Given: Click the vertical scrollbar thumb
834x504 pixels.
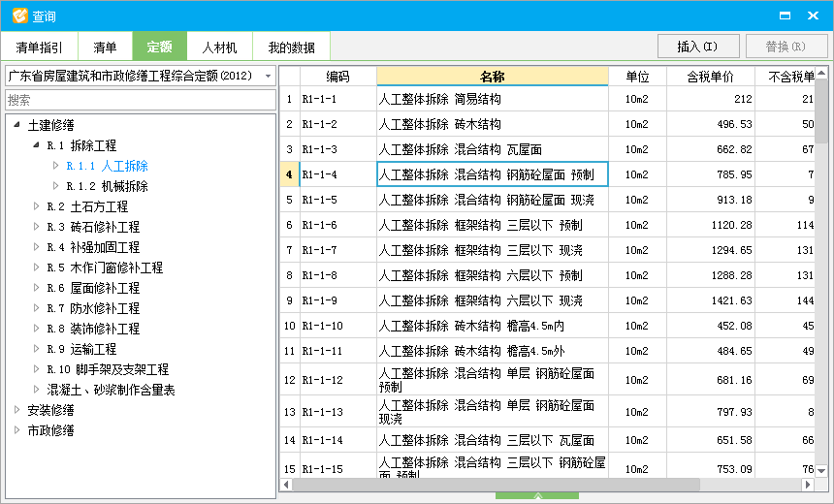Looking at the screenshot, I should (x=821, y=111).
